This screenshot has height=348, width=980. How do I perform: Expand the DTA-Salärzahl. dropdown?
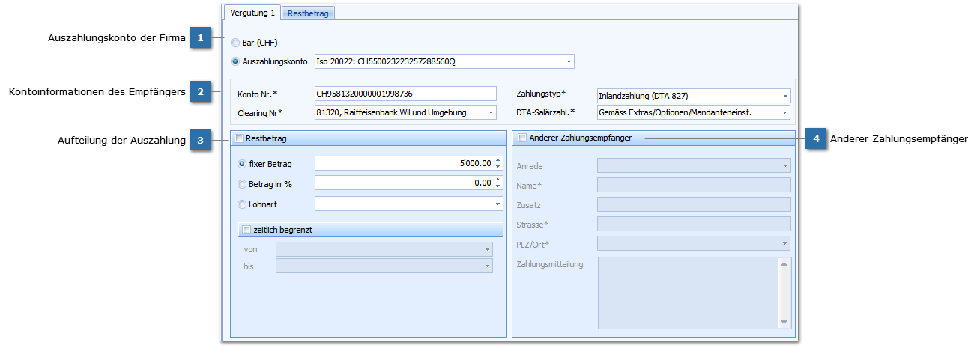point(784,113)
